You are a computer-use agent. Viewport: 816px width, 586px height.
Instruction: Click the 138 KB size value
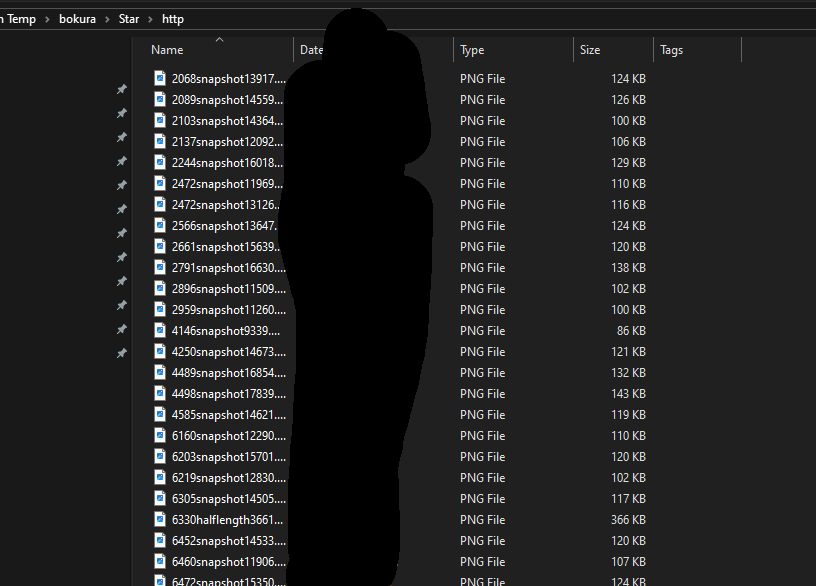click(628, 267)
